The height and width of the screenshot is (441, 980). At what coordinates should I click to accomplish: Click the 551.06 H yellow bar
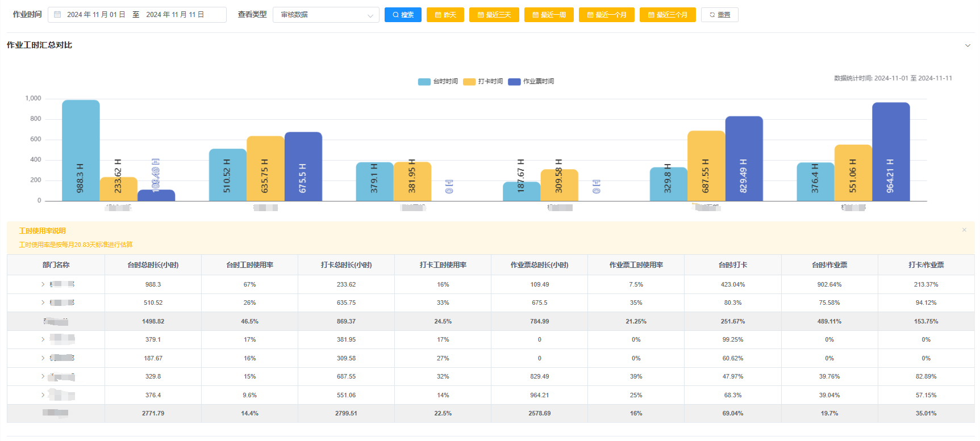click(853, 173)
